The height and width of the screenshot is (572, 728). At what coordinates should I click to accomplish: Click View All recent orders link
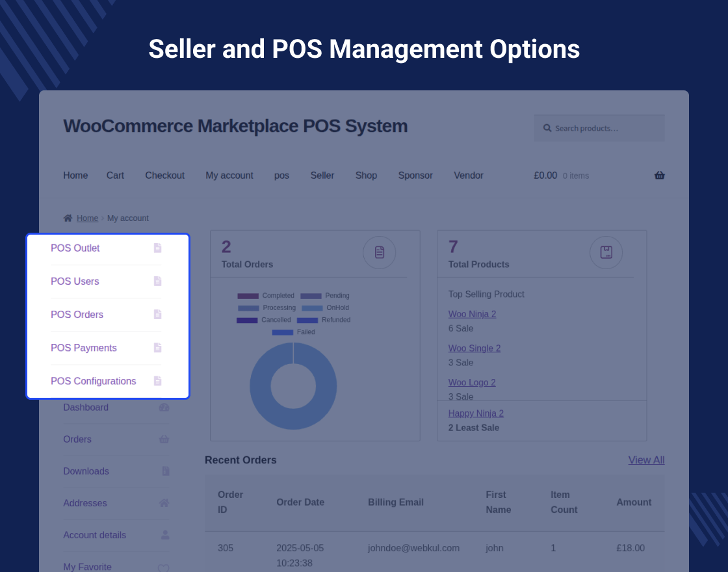[646, 460]
